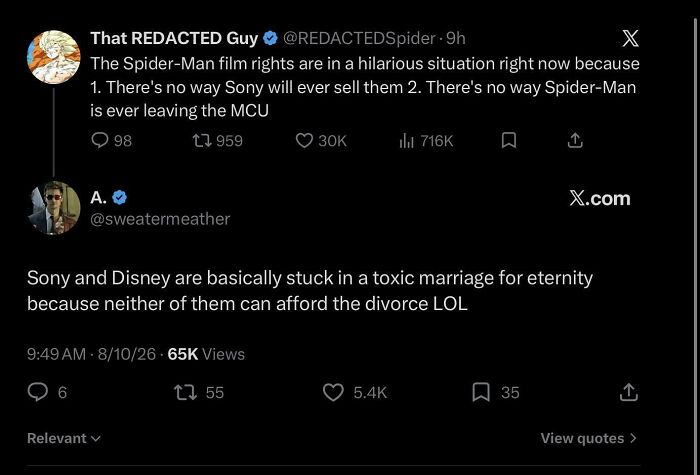Click the X logo at top right
Screen dimensions: 700x475
630,38
